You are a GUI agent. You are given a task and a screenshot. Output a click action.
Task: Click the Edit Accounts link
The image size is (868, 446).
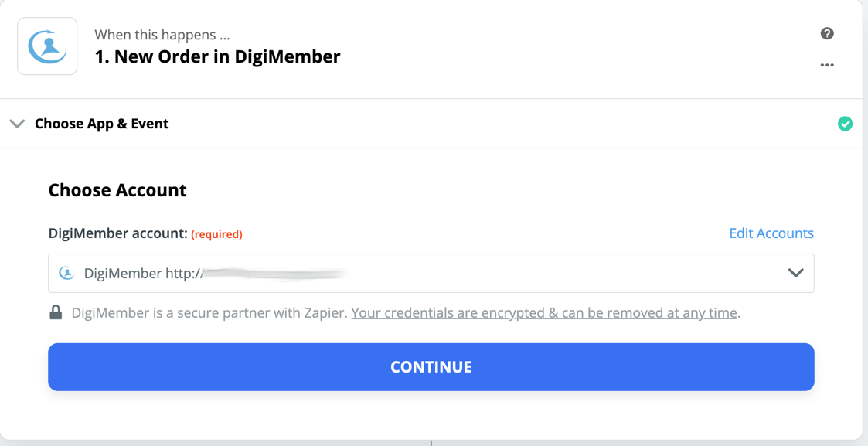771,233
